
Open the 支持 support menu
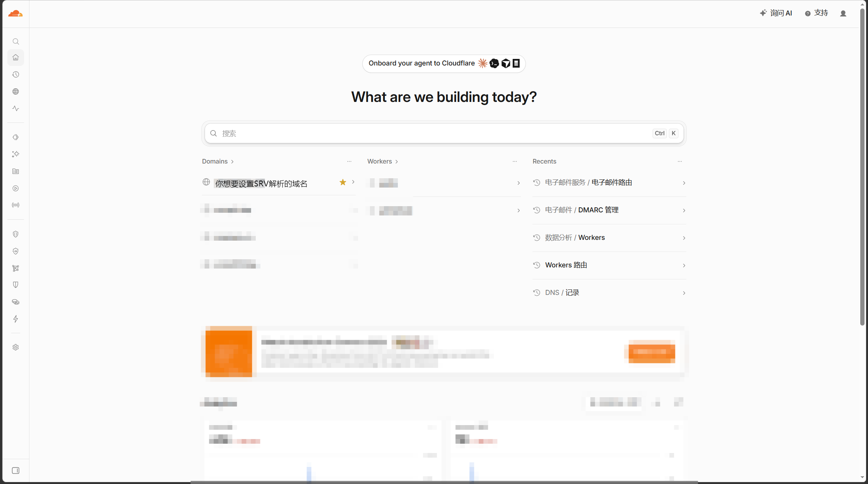[x=816, y=13]
